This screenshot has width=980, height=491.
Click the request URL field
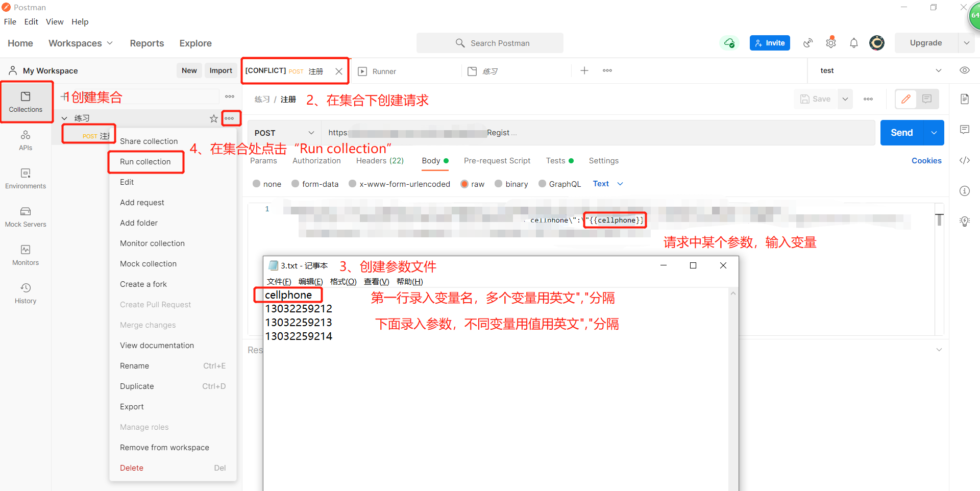click(x=598, y=133)
